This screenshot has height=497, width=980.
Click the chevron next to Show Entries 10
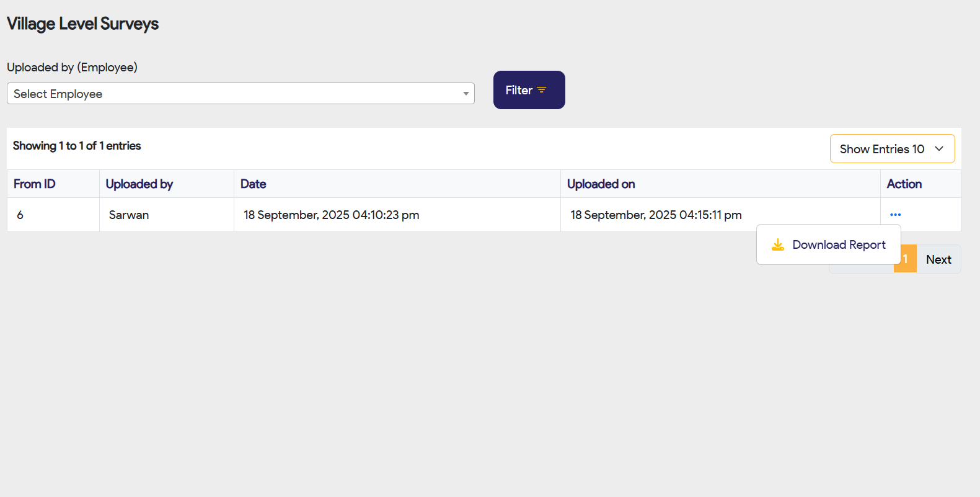(939, 149)
